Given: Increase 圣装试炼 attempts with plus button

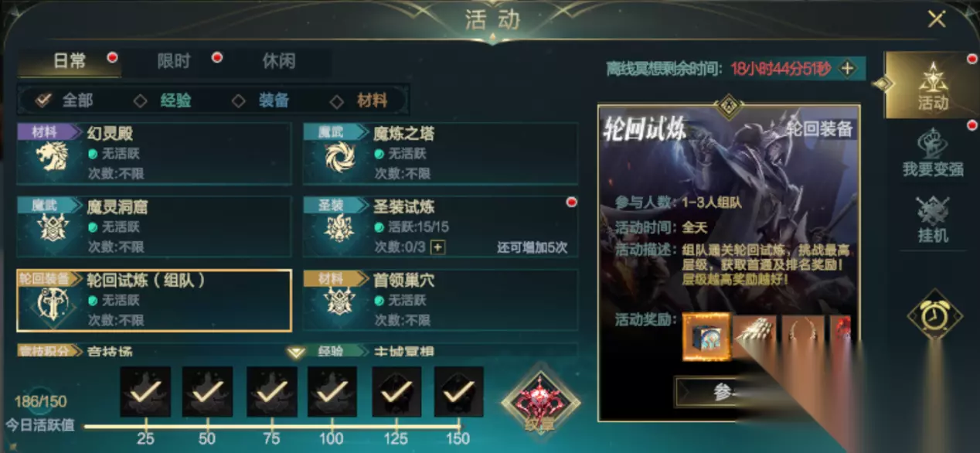Looking at the screenshot, I should point(437,247).
